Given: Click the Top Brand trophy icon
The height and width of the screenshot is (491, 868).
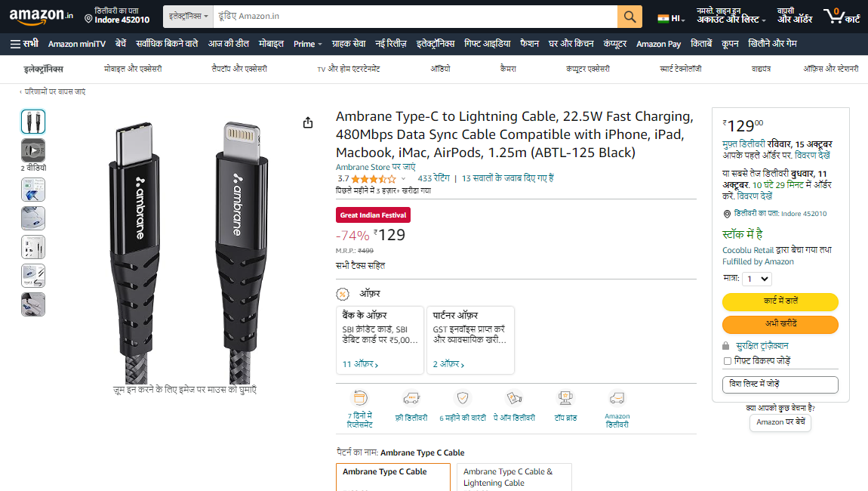Looking at the screenshot, I should (x=565, y=398).
